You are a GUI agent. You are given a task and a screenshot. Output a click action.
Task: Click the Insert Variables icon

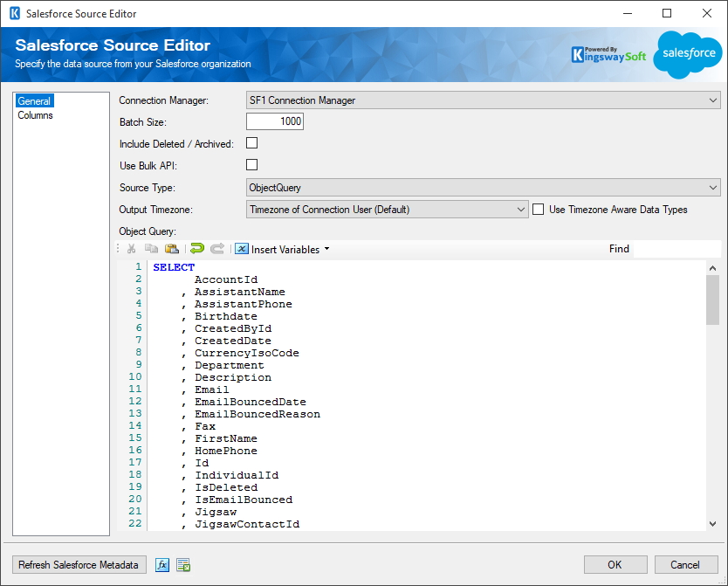(x=242, y=249)
